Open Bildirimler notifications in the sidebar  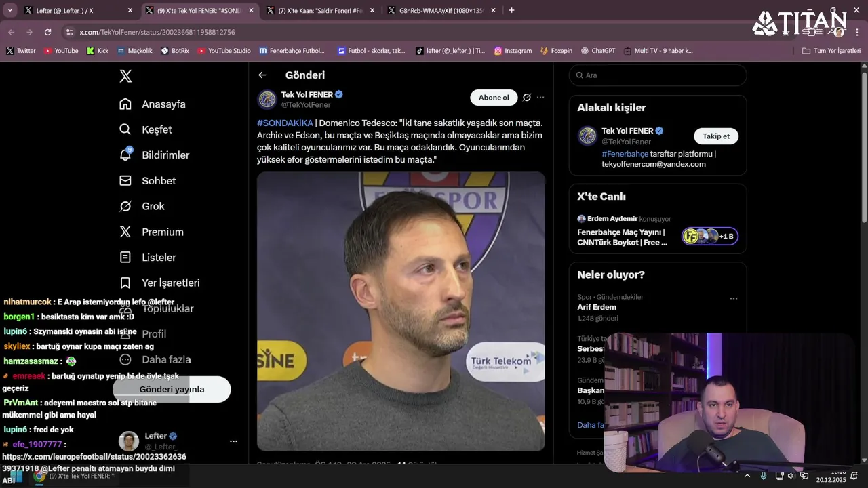[154, 155]
